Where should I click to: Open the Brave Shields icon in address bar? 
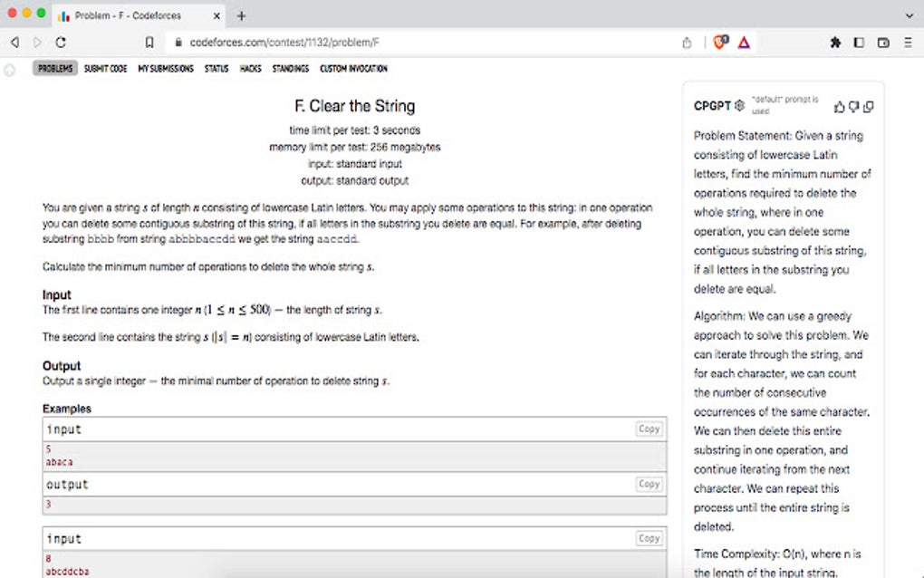click(x=720, y=42)
